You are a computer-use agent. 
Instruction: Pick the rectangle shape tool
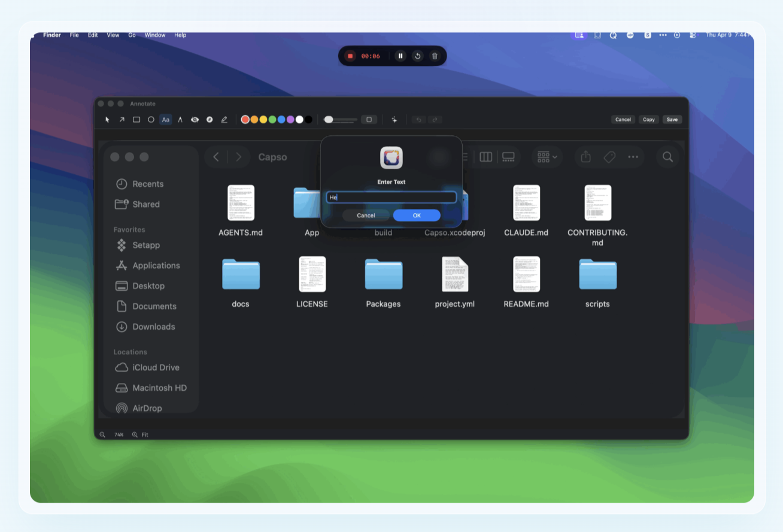click(136, 120)
